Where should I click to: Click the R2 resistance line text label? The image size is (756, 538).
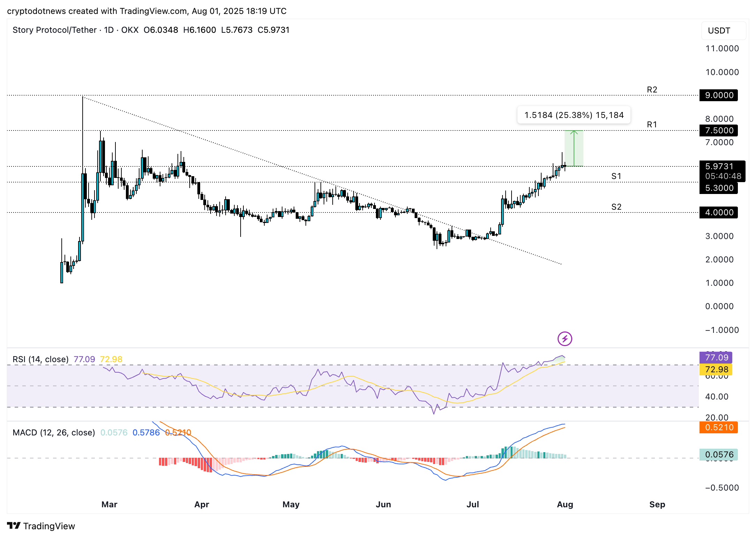652,90
